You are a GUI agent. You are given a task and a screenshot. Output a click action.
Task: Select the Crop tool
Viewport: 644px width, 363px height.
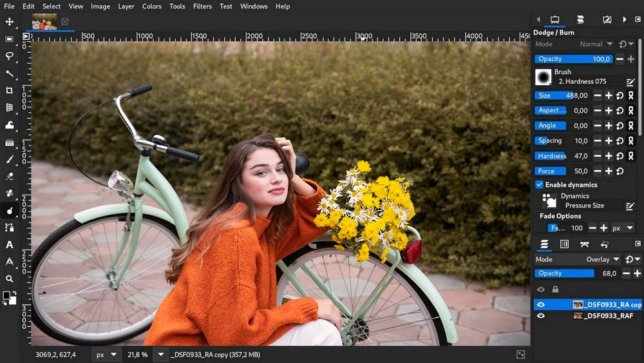pyautogui.click(x=10, y=90)
